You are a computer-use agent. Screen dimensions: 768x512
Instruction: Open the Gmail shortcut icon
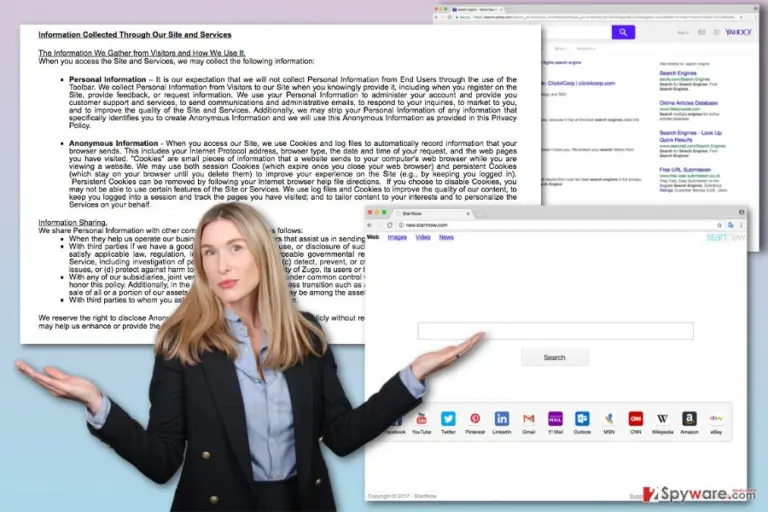(x=528, y=418)
